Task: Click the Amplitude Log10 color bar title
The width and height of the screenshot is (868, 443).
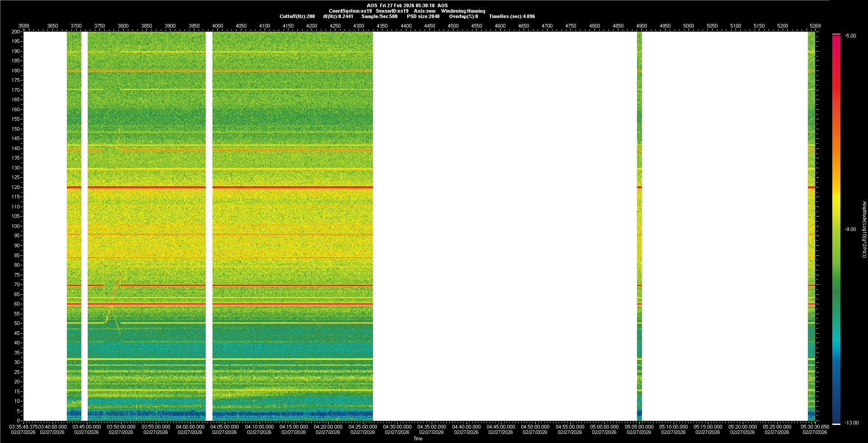Action: 864,229
